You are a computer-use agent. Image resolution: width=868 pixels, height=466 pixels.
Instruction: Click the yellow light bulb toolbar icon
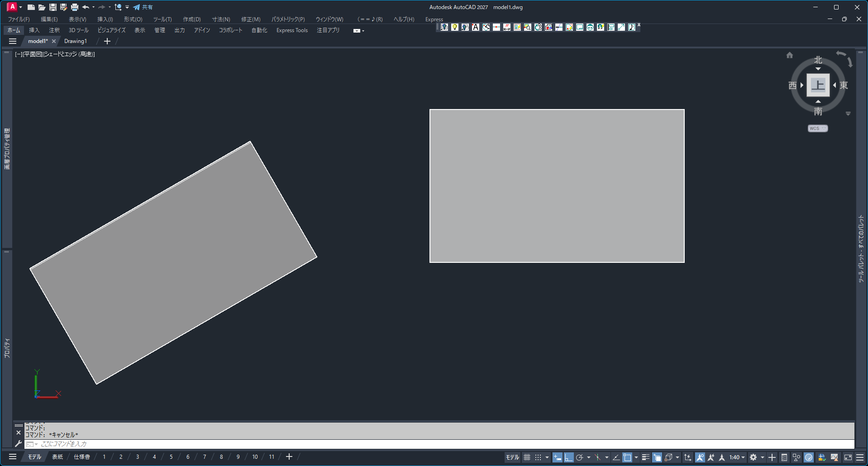455,27
